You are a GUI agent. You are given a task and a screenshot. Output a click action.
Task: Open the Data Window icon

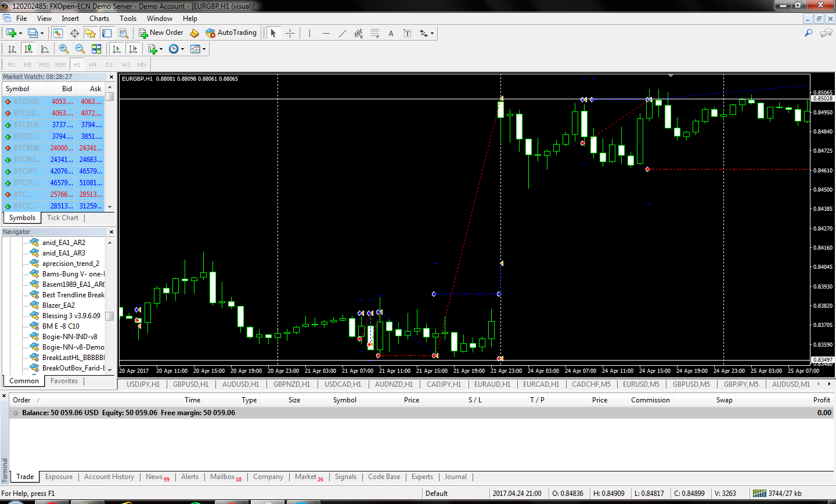pos(74,33)
